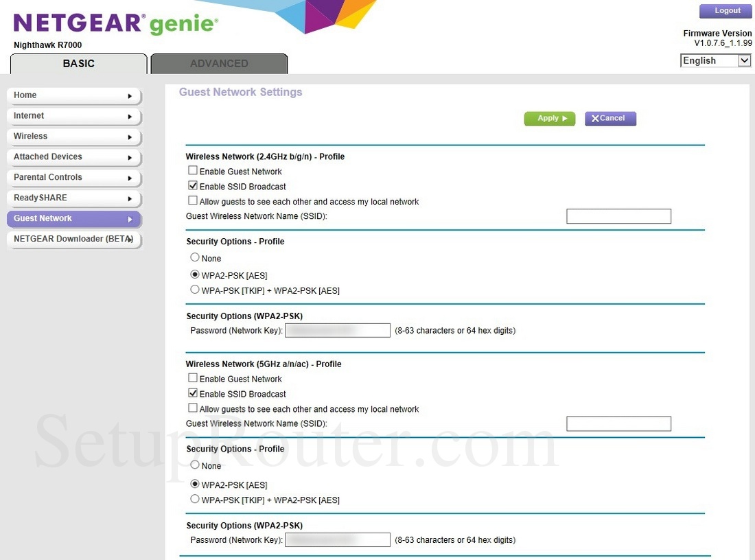Focus the 5GHz Guest SSID field

pyautogui.click(x=618, y=423)
